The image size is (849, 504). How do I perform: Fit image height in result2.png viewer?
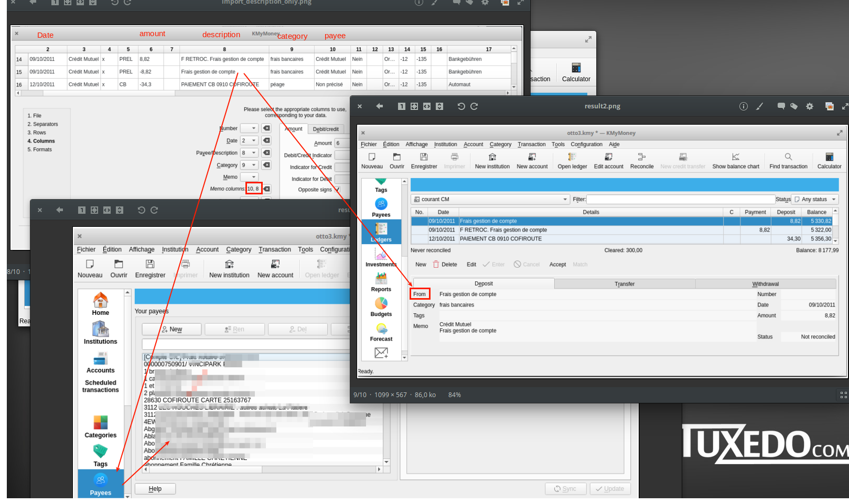click(x=439, y=106)
